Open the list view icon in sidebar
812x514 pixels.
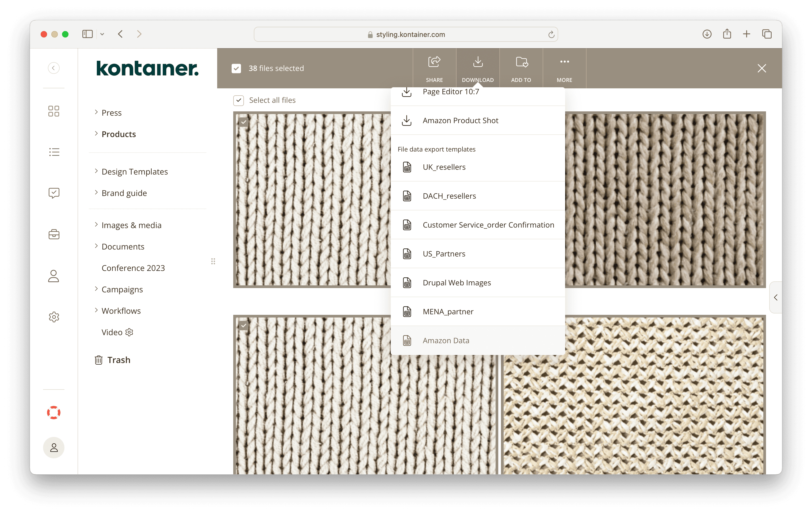pyautogui.click(x=53, y=152)
